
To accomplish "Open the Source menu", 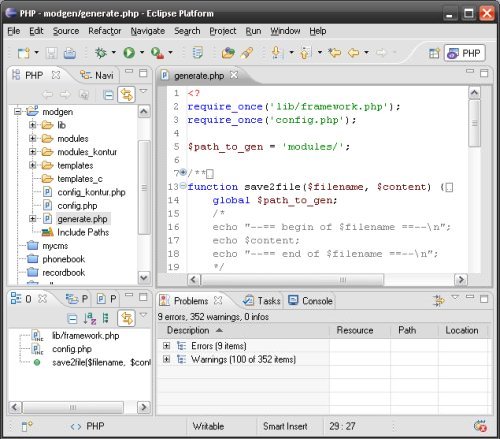I will coord(66,31).
